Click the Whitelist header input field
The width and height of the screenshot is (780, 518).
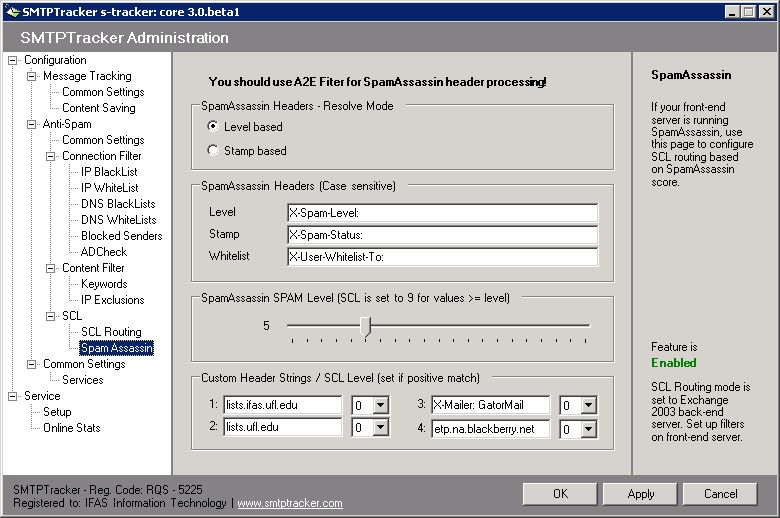point(441,257)
